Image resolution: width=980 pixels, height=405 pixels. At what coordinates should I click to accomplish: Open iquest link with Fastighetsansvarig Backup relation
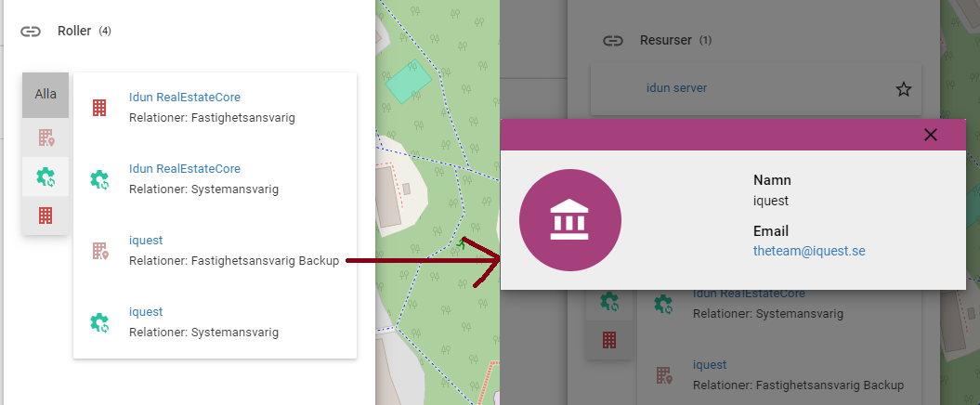pyautogui.click(x=146, y=241)
